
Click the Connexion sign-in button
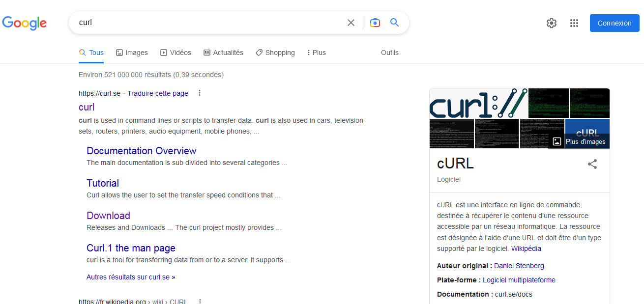615,23
